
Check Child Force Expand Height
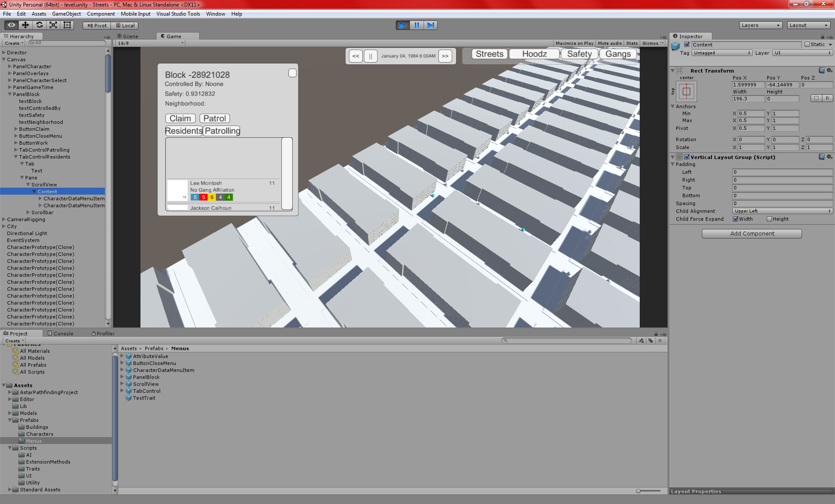click(769, 219)
